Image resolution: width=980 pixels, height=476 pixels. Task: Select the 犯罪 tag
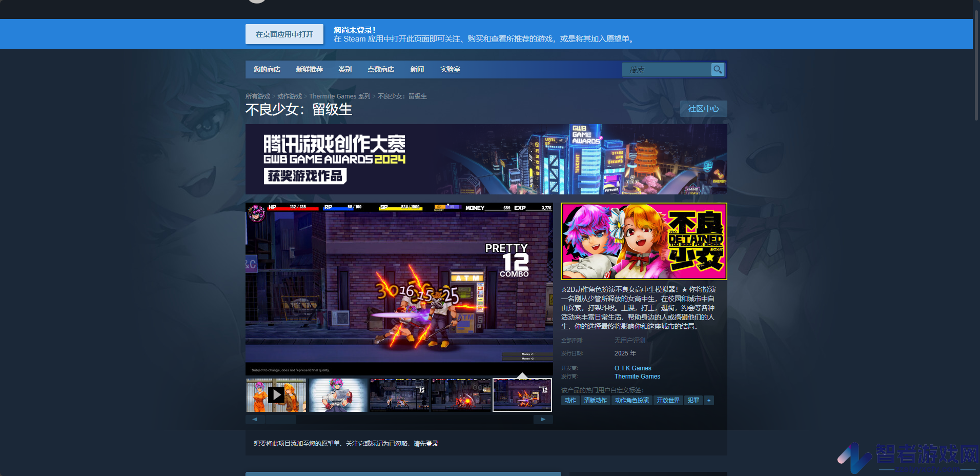click(693, 400)
